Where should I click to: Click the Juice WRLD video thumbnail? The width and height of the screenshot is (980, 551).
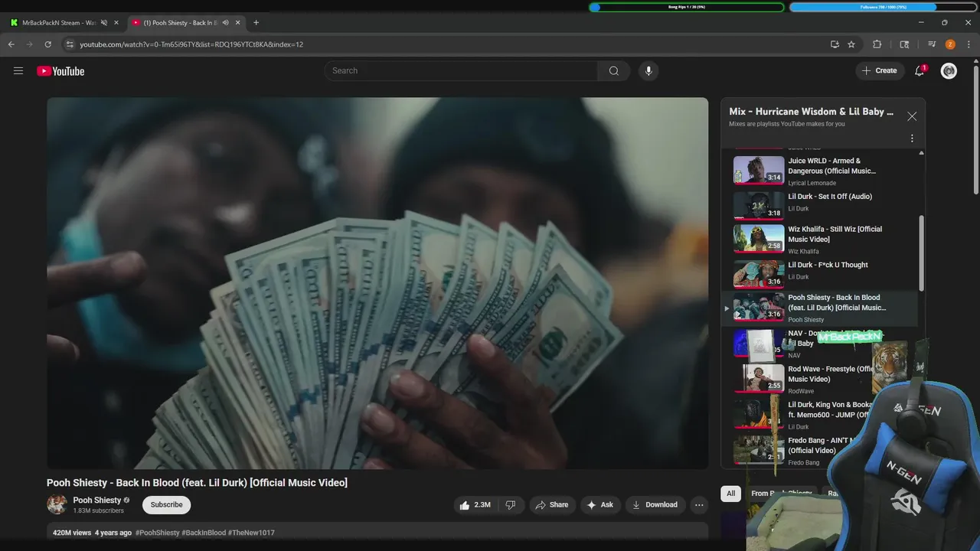pyautogui.click(x=759, y=170)
